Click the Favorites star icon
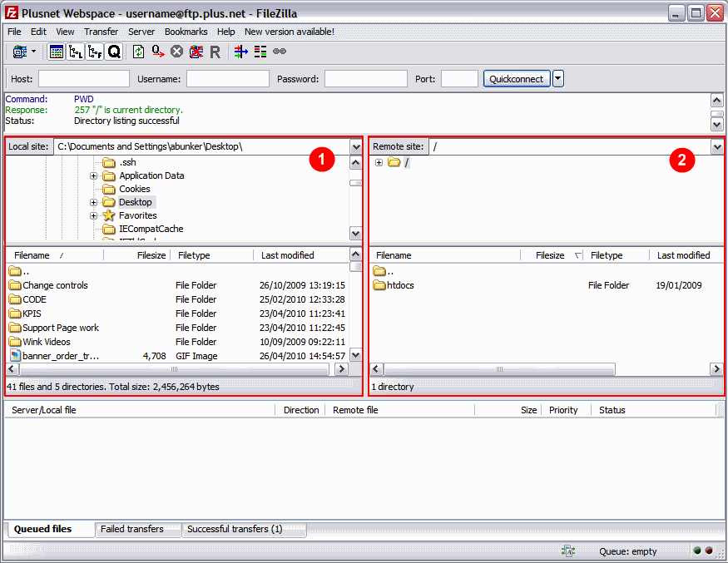The image size is (728, 563). [x=109, y=215]
